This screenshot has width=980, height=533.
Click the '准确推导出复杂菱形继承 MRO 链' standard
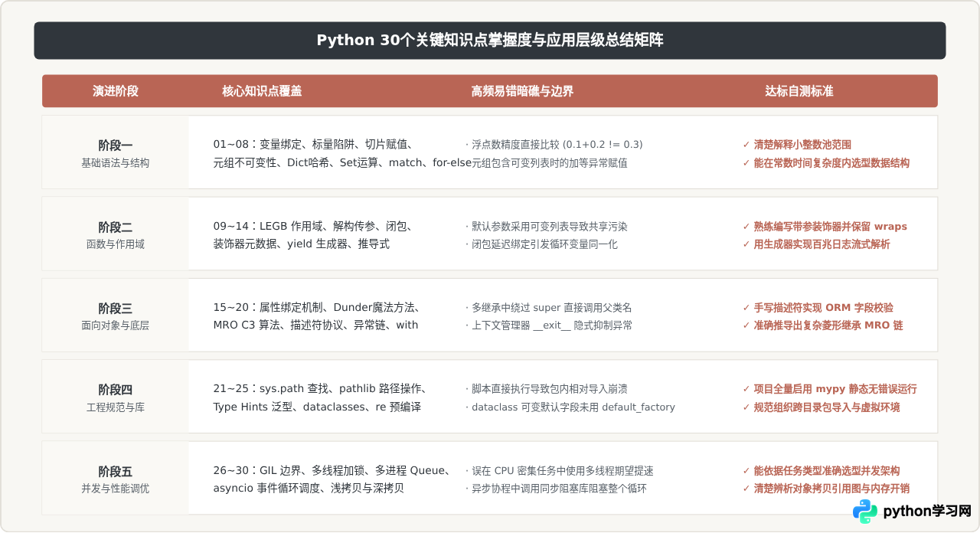pos(823,325)
